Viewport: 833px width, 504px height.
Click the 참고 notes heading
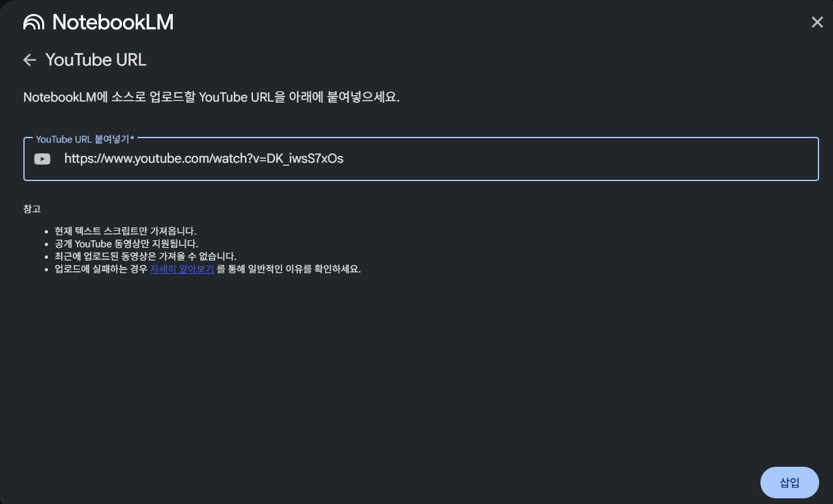pyautogui.click(x=32, y=209)
